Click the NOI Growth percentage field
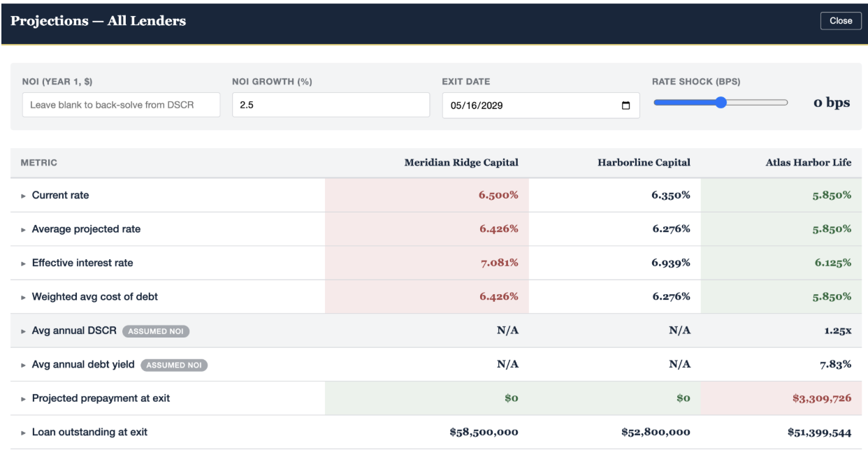 tap(331, 105)
